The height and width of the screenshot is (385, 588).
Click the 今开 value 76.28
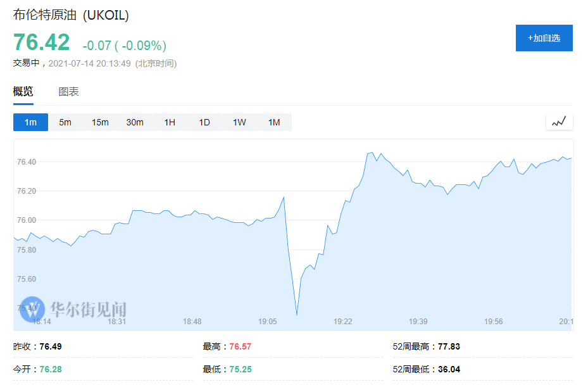point(51,369)
